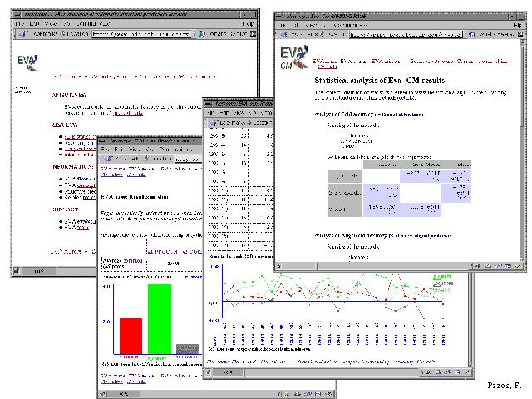The height and width of the screenshot is (399, 532).
Task: Open the File menu in the bar chart window
Action: pos(106,150)
